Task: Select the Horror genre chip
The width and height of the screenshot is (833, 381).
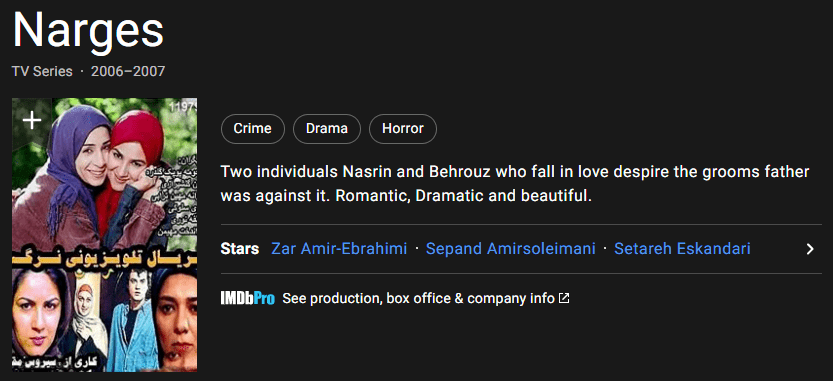Action: [x=403, y=129]
